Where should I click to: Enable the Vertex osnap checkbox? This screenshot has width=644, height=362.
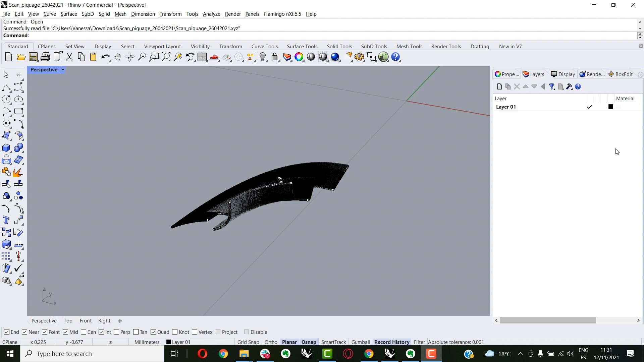(x=195, y=332)
